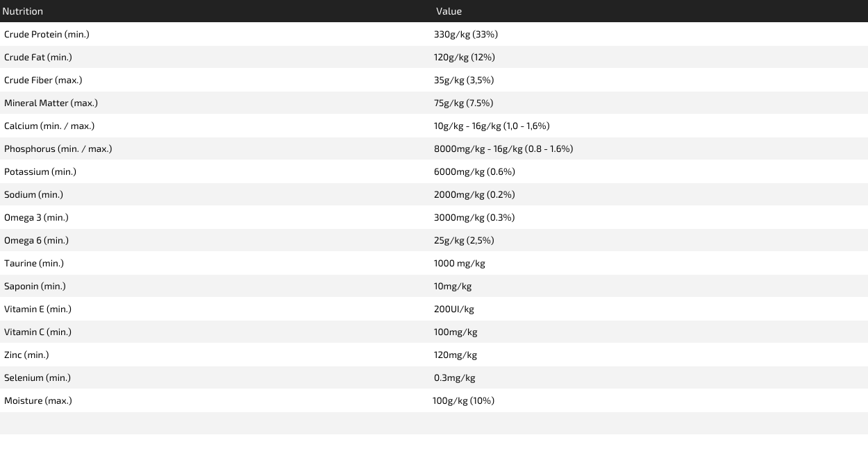Click the Moisture value 100g/kg (10%)
868x451 pixels.
pyautogui.click(x=463, y=400)
